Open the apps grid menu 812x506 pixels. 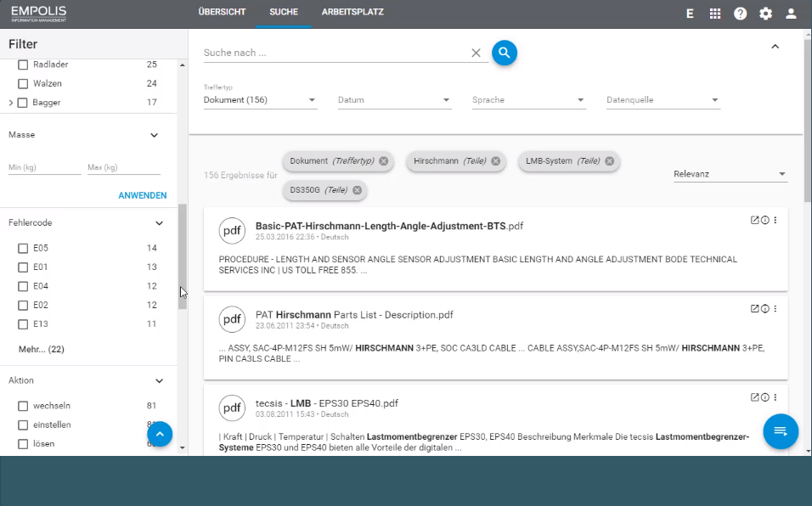point(715,14)
